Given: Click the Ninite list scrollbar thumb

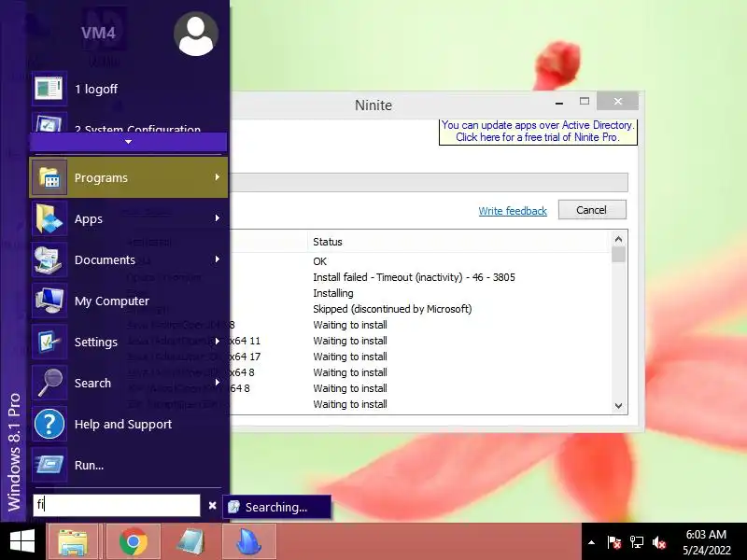Looking at the screenshot, I should (x=618, y=254).
